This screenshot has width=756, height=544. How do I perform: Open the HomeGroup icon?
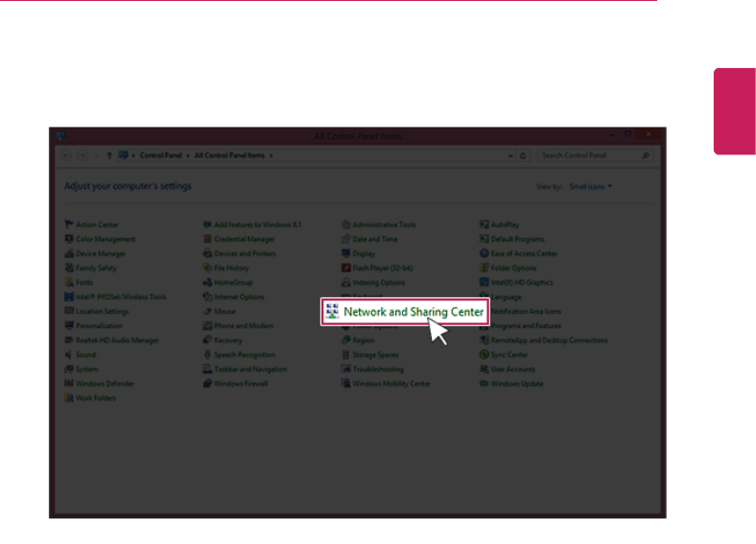(207, 282)
